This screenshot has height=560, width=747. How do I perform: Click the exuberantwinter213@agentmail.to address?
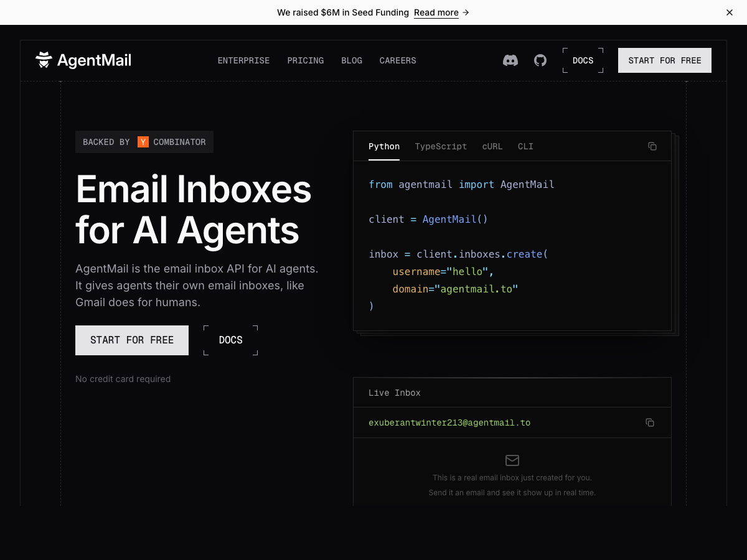point(449,422)
